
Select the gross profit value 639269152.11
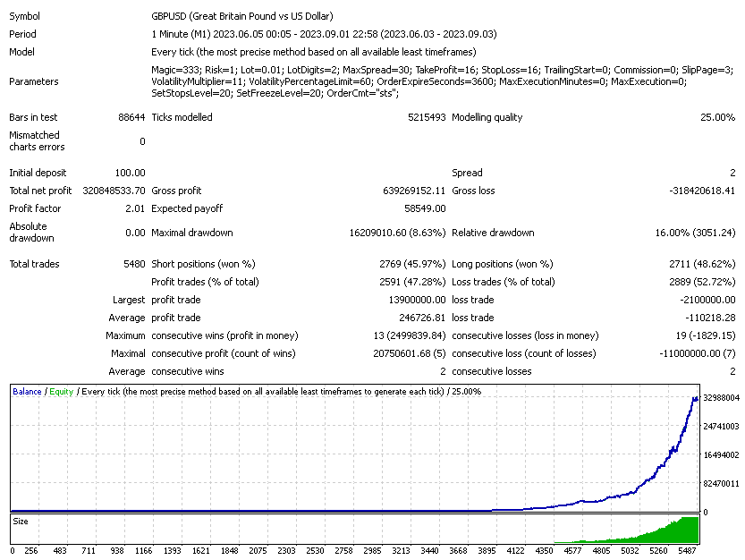(414, 191)
